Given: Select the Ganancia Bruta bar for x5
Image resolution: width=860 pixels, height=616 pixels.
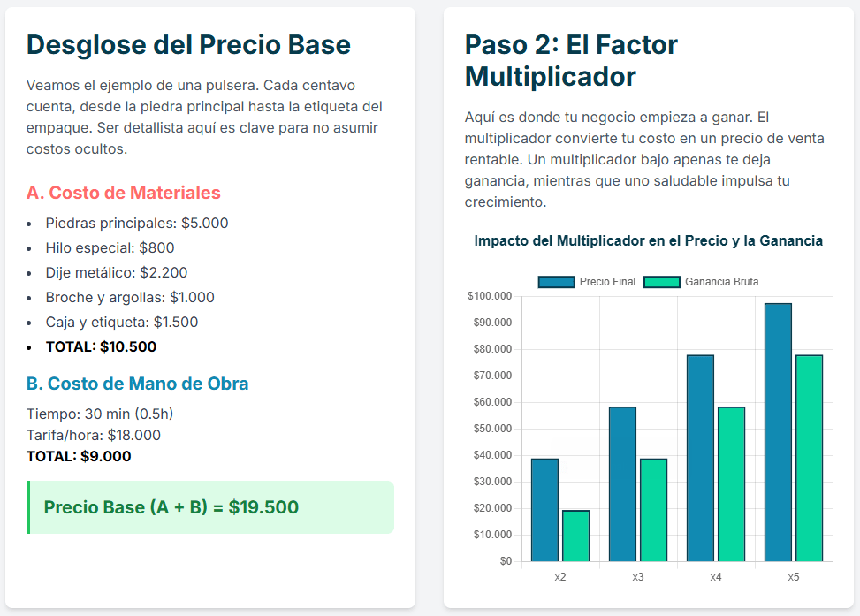Looking at the screenshot, I should tap(809, 458).
